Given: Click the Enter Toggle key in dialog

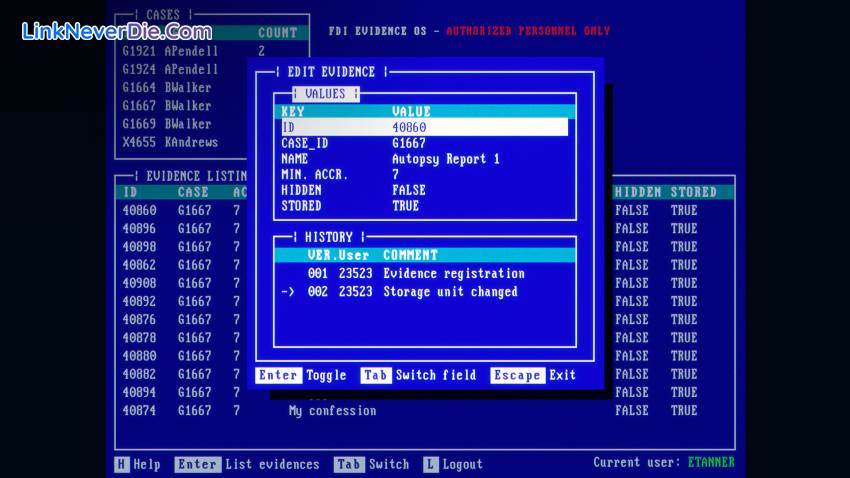Looking at the screenshot, I should [x=301, y=375].
